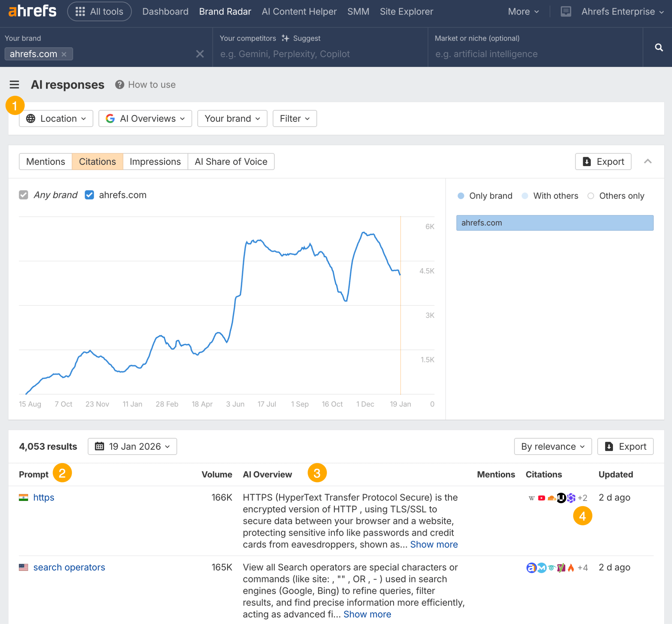The width and height of the screenshot is (672, 624).
Task: Click Show more on the https AI Overview
Action: point(434,544)
